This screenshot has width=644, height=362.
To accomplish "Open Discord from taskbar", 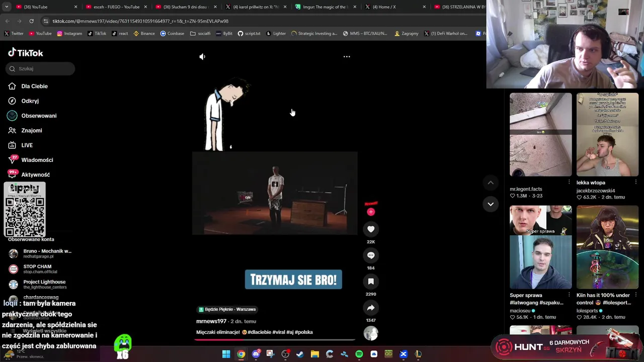I will (x=256, y=354).
